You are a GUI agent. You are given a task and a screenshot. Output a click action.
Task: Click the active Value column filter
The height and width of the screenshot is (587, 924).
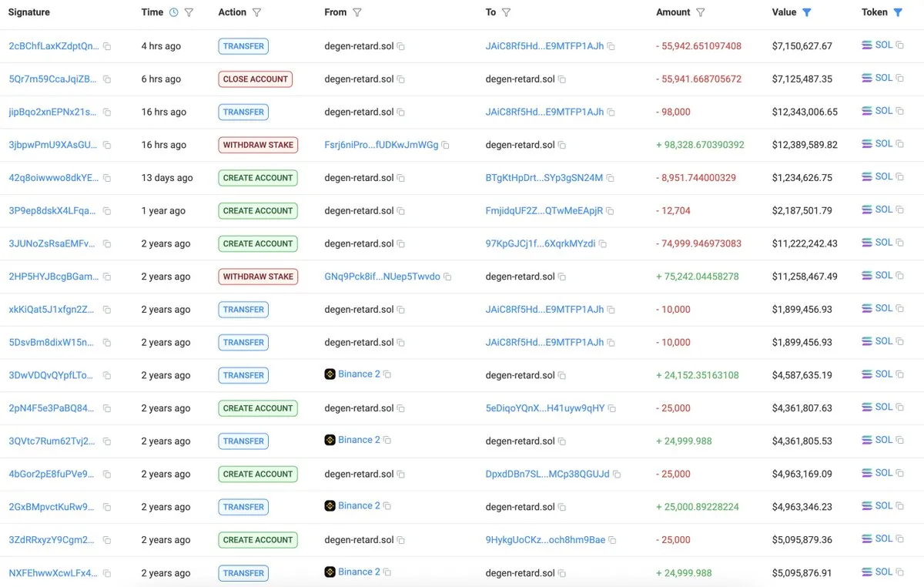click(x=807, y=12)
